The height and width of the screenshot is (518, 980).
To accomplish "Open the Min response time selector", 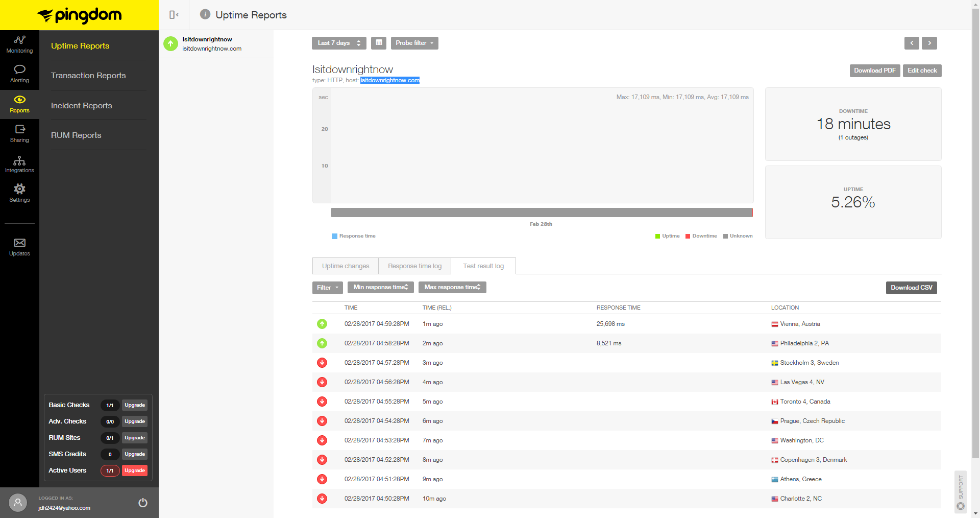I will pos(380,287).
